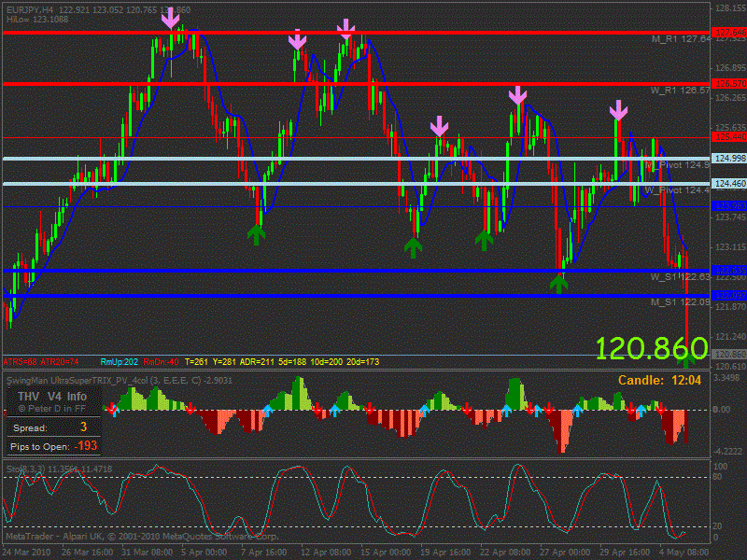Click the 4 May 08:00 date label

pos(684,553)
